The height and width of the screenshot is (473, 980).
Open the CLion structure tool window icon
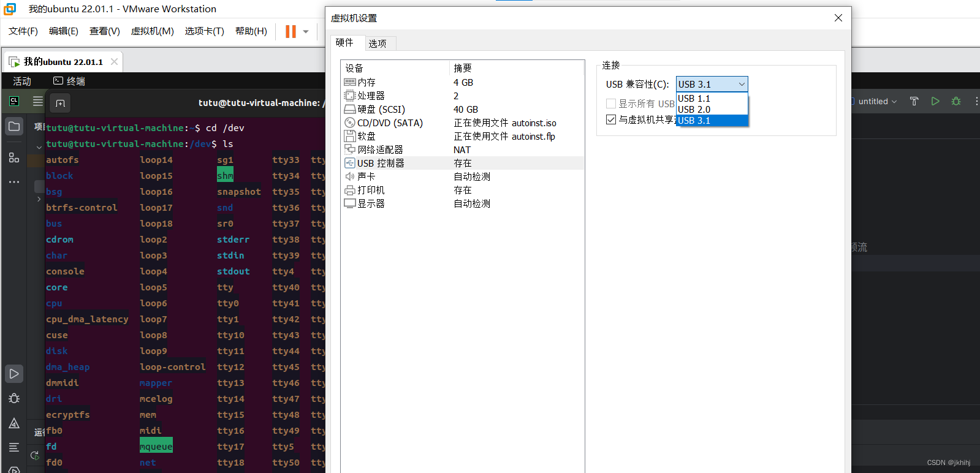pyautogui.click(x=14, y=158)
